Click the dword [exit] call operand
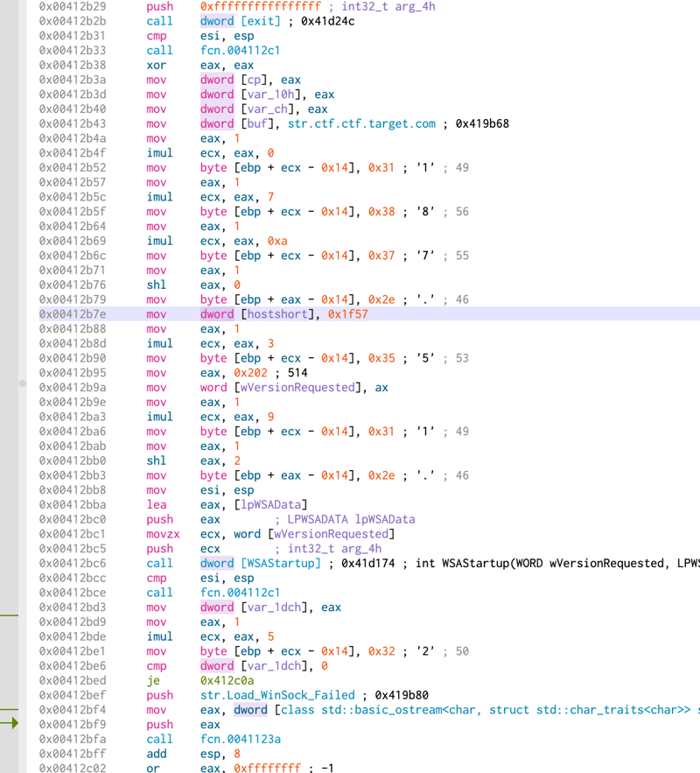The image size is (700, 773). coord(241,21)
